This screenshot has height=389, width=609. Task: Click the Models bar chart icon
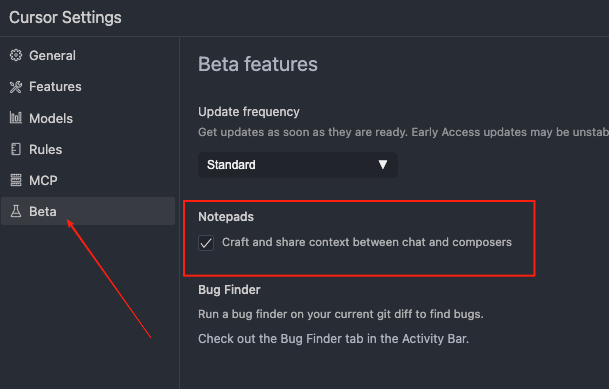click(16, 118)
